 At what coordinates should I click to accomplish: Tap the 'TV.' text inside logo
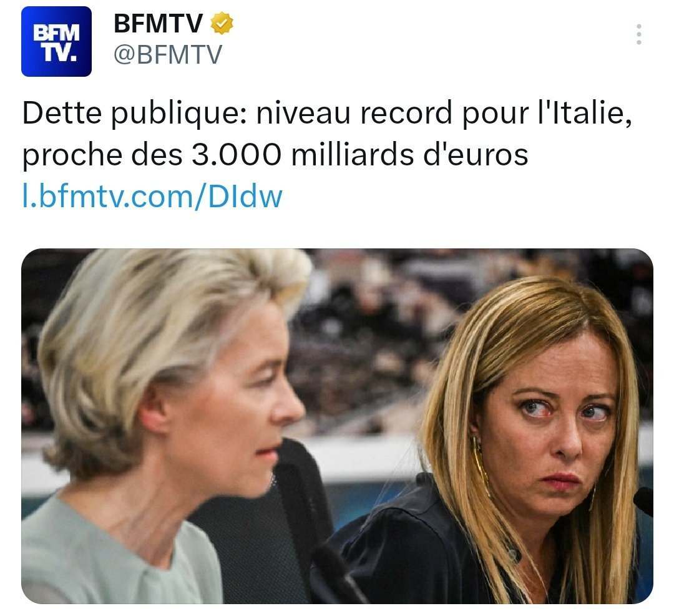click(61, 52)
